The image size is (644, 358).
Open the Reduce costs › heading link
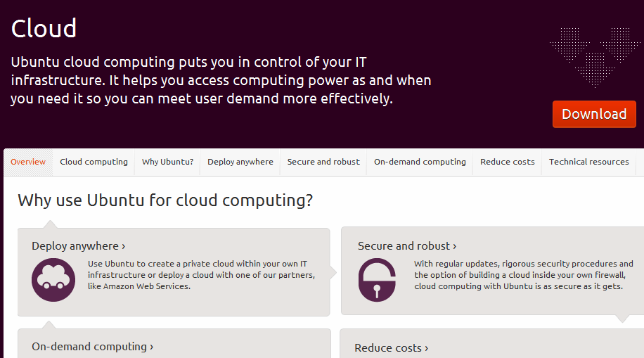[x=391, y=348]
